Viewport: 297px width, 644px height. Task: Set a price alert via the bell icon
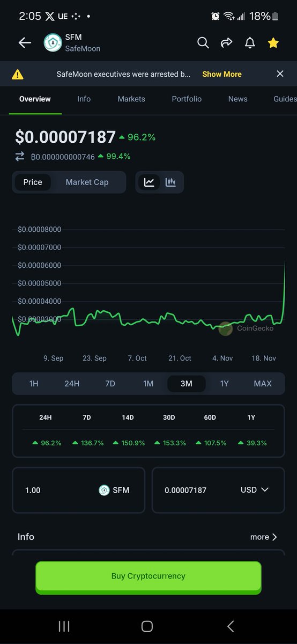250,43
